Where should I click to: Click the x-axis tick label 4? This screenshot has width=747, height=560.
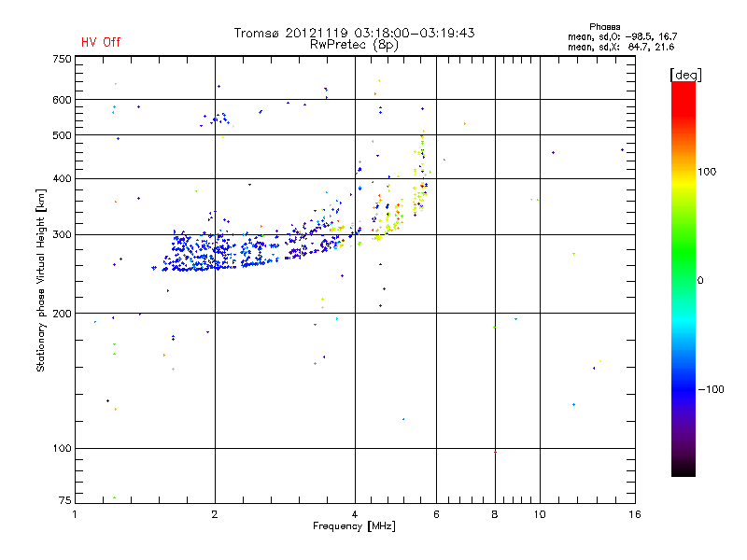(x=355, y=514)
